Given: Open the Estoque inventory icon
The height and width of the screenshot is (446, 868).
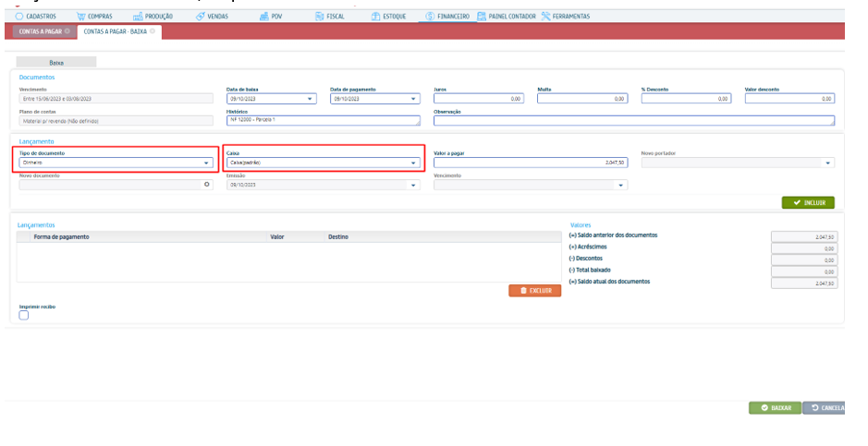Looking at the screenshot, I should tap(375, 17).
